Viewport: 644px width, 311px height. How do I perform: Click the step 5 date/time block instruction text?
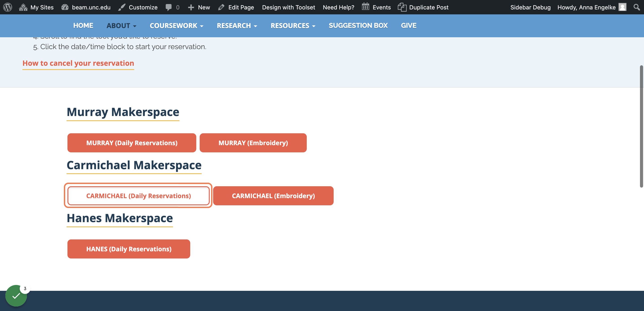123,47
